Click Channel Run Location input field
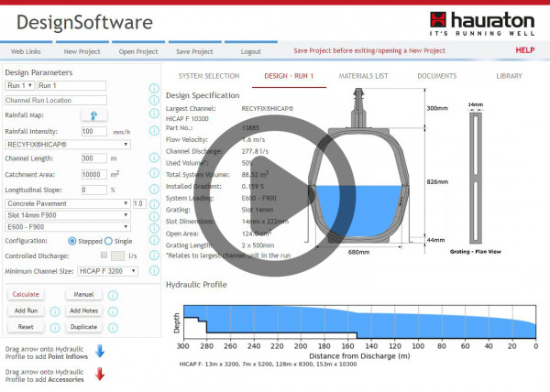Viewport: 550px width, 392px height. [x=56, y=100]
